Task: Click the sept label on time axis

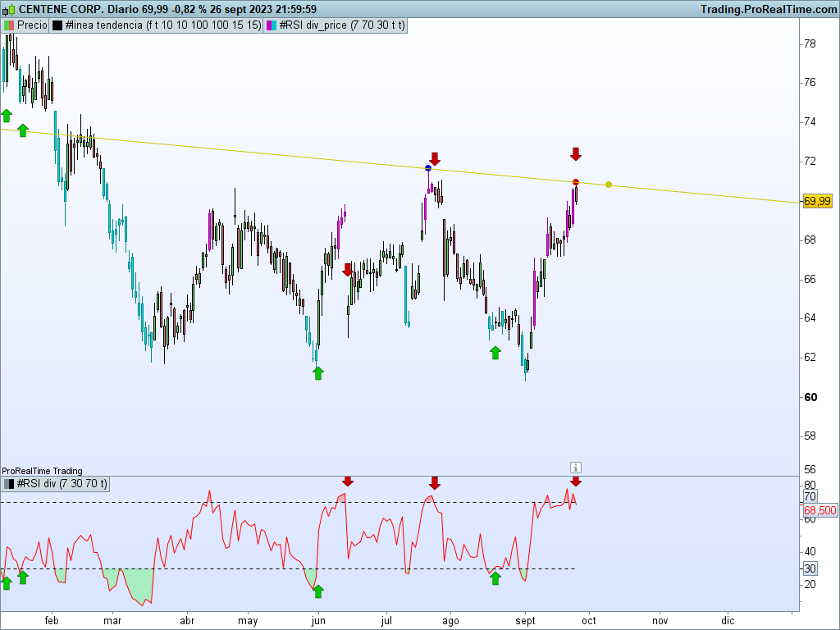Action: pos(525,621)
